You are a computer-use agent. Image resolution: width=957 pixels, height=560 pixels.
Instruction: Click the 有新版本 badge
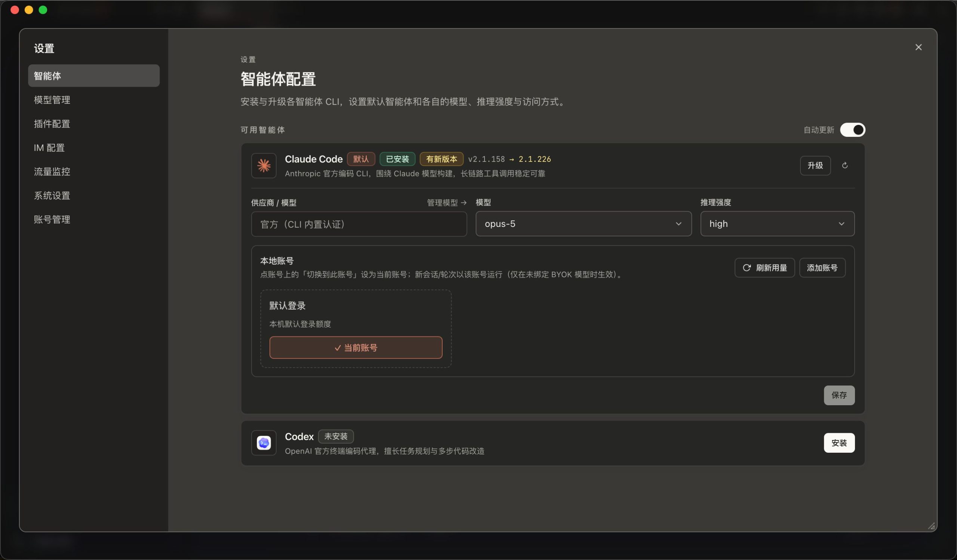tap(441, 159)
